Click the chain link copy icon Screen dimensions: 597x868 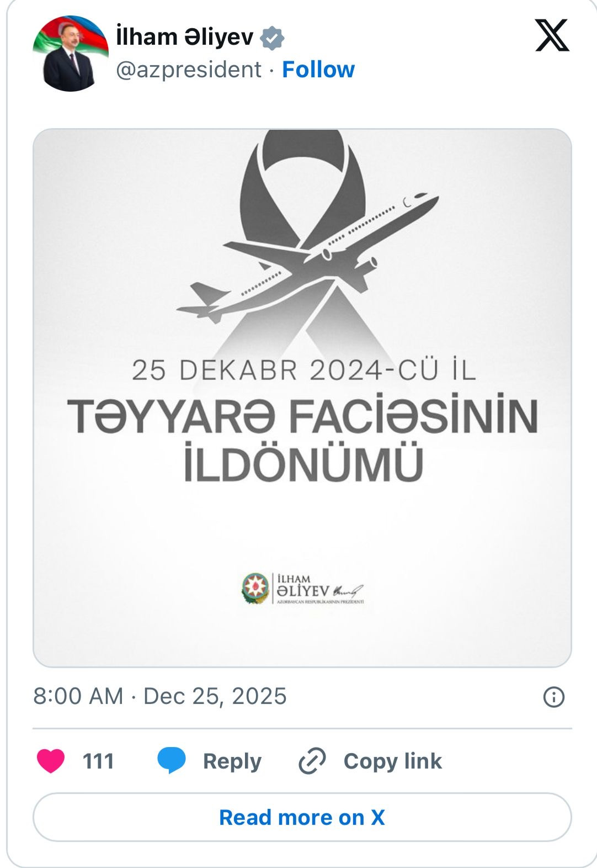tap(312, 761)
